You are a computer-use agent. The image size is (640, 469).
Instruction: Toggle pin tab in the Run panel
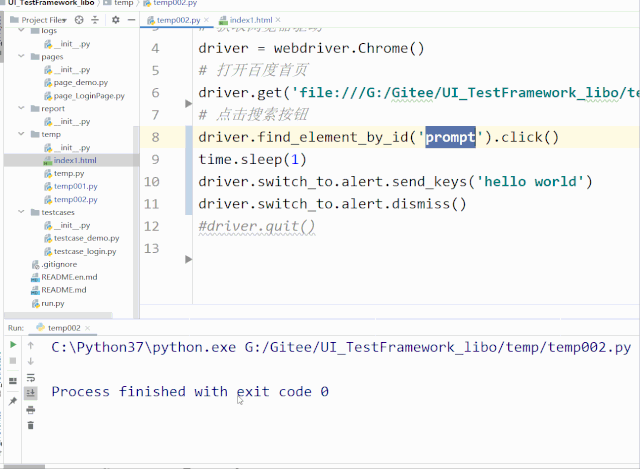click(x=13, y=401)
